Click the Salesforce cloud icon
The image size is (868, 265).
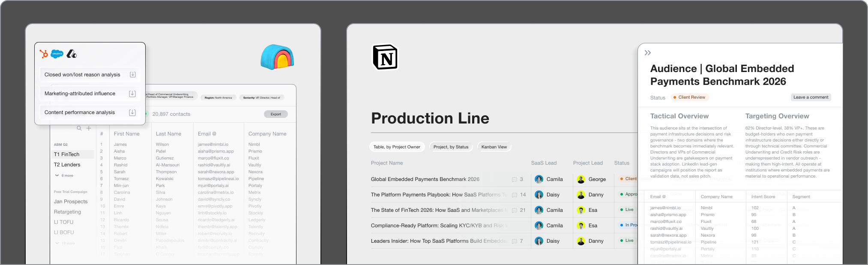click(x=57, y=54)
